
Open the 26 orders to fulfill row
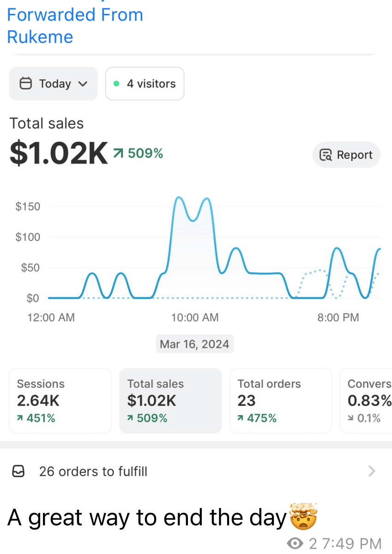pos(196,471)
